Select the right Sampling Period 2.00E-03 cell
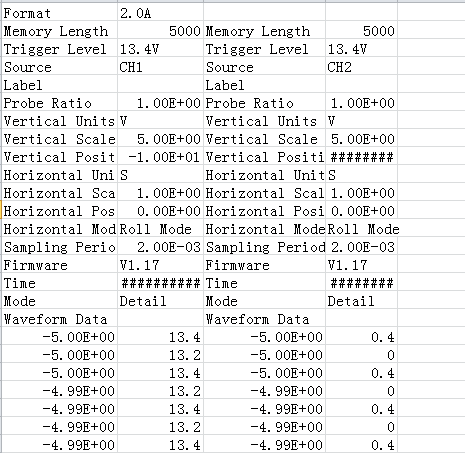 click(x=361, y=247)
